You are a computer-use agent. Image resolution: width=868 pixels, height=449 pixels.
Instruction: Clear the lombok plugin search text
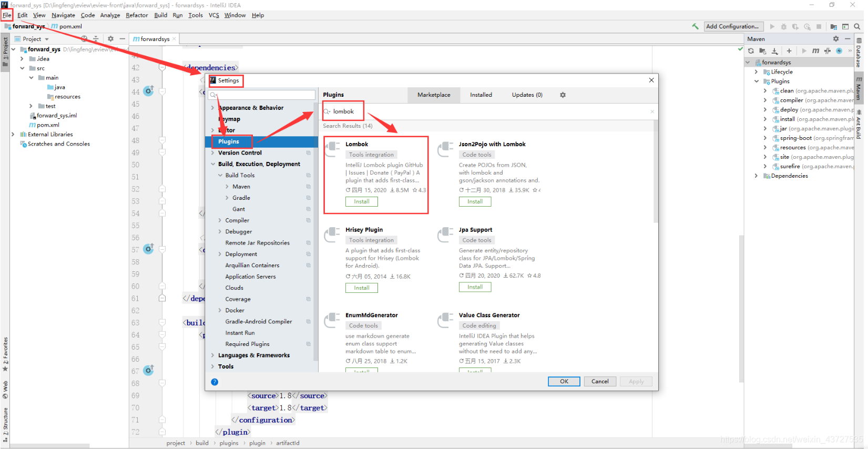[652, 111]
